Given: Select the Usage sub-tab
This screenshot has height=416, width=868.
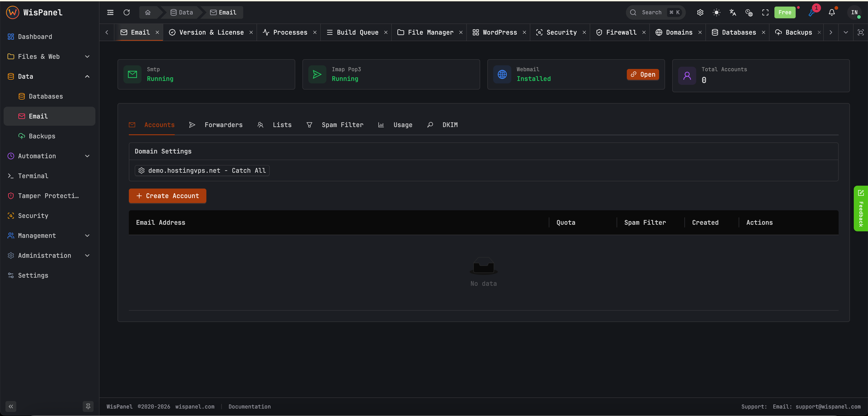Looking at the screenshot, I should (395, 125).
